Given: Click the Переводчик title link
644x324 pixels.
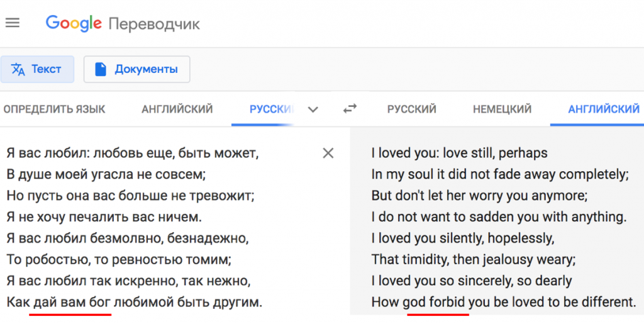Looking at the screenshot, I should pos(154,25).
